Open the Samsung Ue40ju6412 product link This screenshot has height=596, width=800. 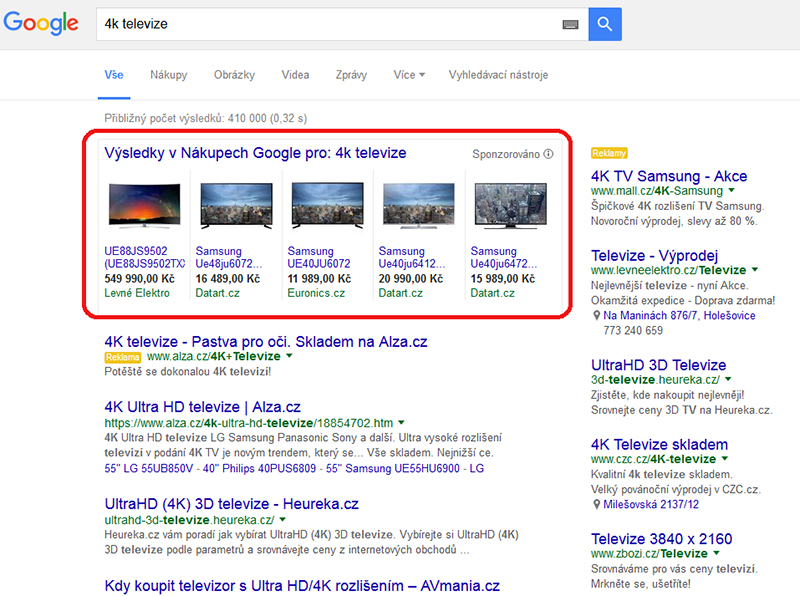coord(412,257)
